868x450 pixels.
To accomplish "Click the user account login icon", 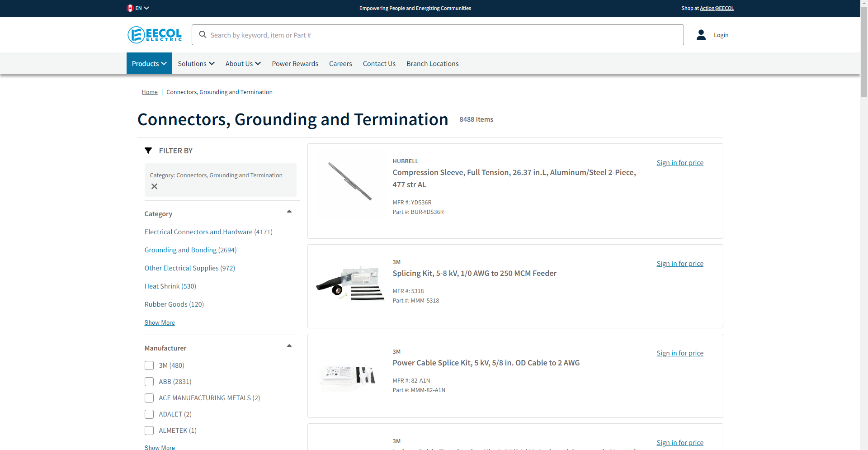I will click(701, 35).
